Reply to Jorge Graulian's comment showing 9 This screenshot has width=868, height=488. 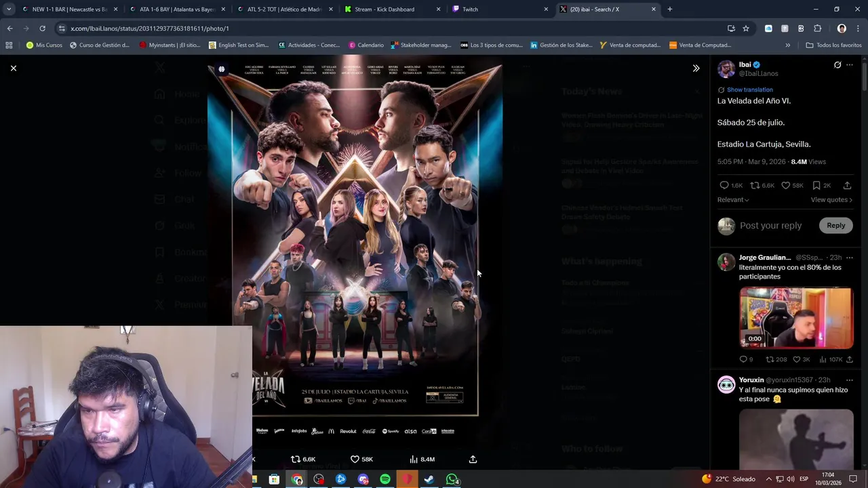(746, 360)
